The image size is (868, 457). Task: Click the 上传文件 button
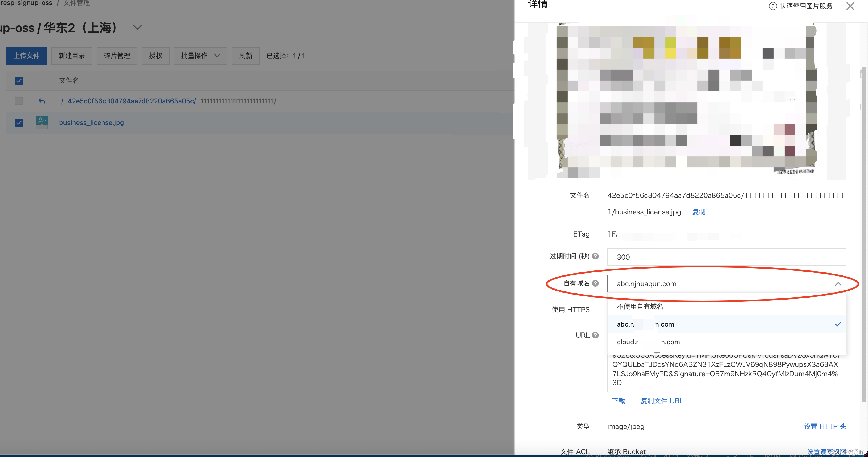tap(26, 56)
